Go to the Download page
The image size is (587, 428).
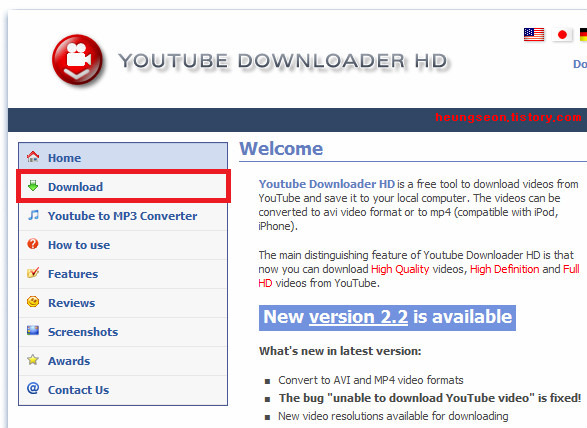pos(123,186)
